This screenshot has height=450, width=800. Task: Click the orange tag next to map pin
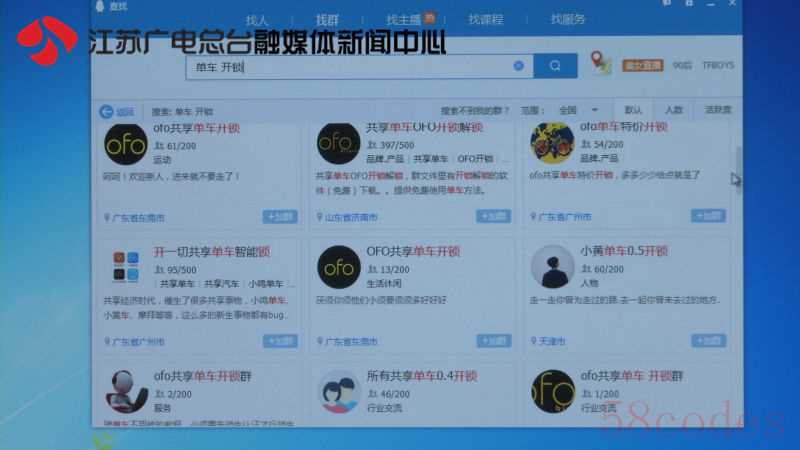pos(643,65)
